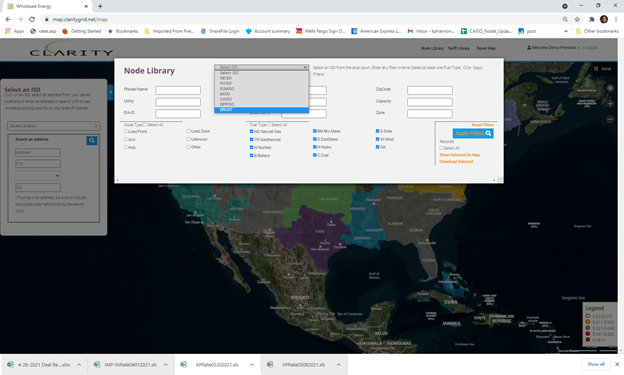Open Node Library in top navigation
Viewport: 624px width, 375px height.
point(432,48)
